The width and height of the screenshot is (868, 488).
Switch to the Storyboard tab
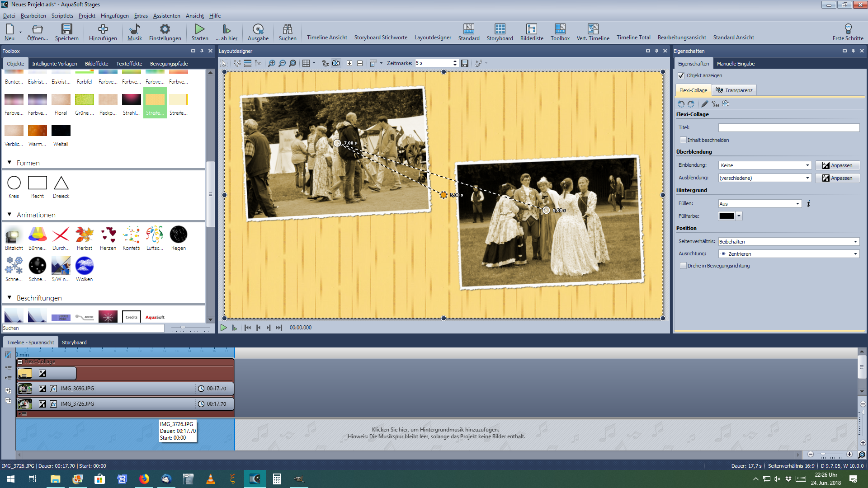[74, 343]
